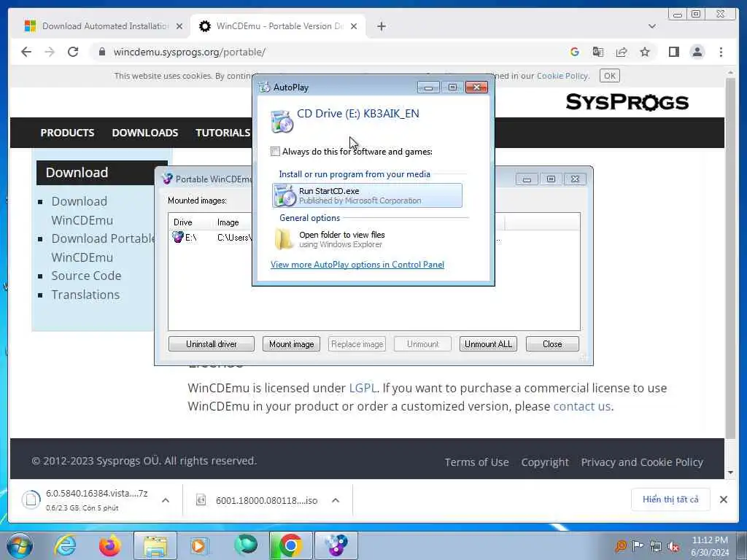Click Hiển thị tất cả downloads button
This screenshot has height=560, width=747.
coord(670,499)
